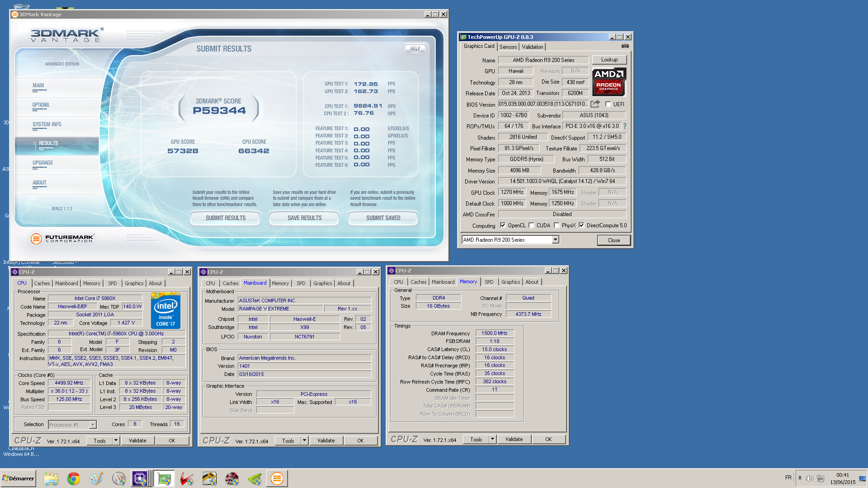Open Windows Explorer from the taskbar
The height and width of the screenshot is (488, 868).
[51, 479]
